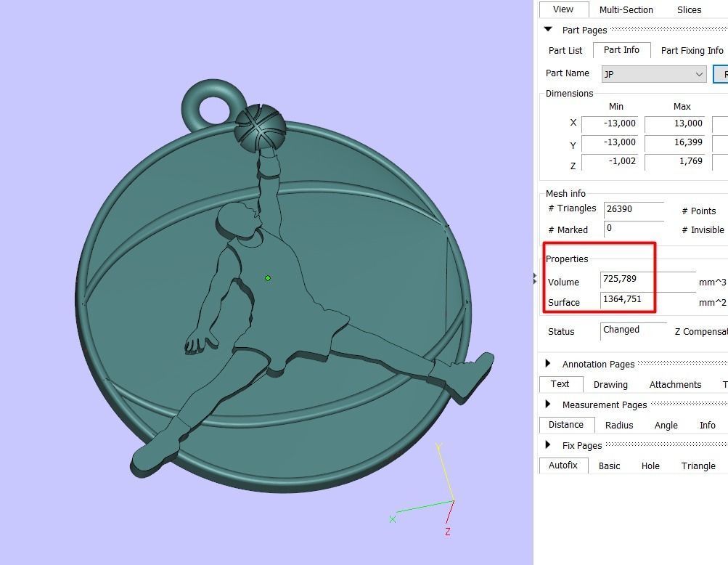Click the Status field showing Changed
Viewport: 728px width, 565px height.
(634, 330)
